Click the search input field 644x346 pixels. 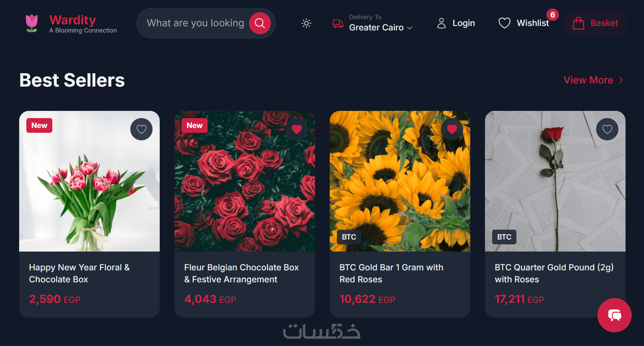[x=195, y=23]
